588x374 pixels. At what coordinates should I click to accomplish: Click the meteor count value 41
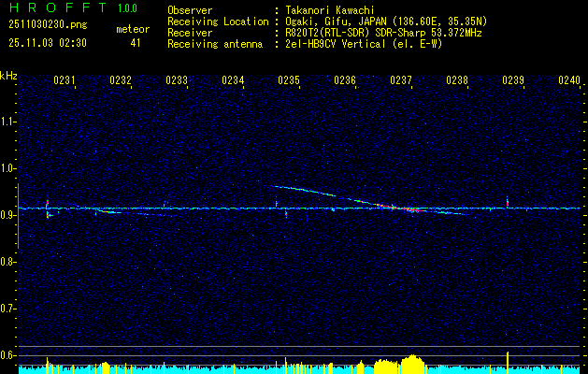coord(136,43)
